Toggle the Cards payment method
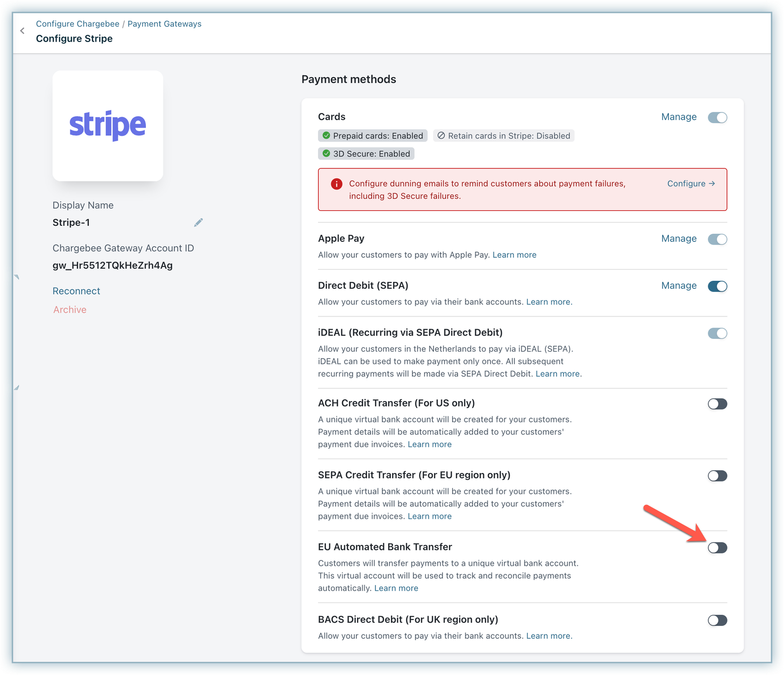 coord(717,117)
